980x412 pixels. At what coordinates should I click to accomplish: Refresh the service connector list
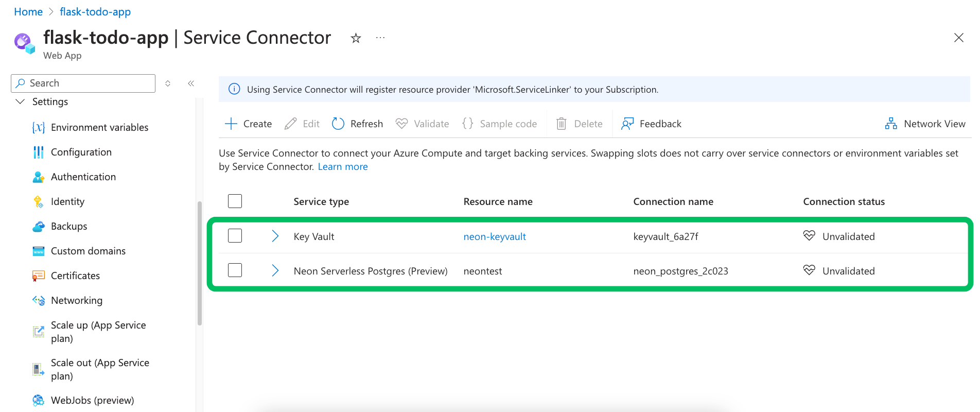pyautogui.click(x=358, y=124)
